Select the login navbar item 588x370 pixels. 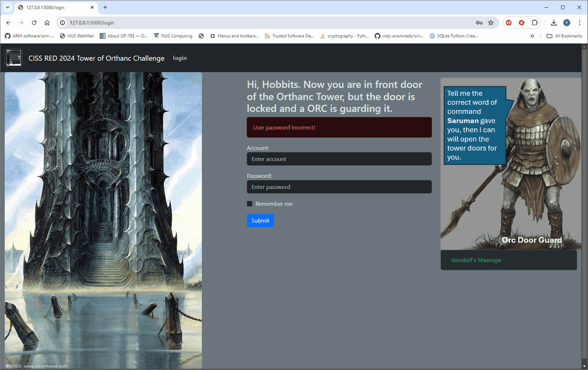tap(179, 58)
